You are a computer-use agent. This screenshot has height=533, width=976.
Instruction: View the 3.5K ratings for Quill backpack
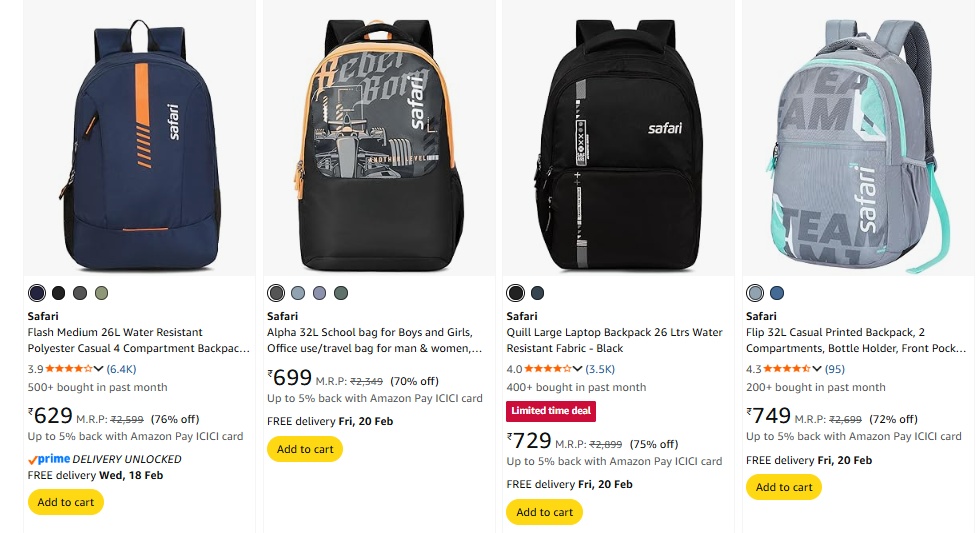(601, 369)
